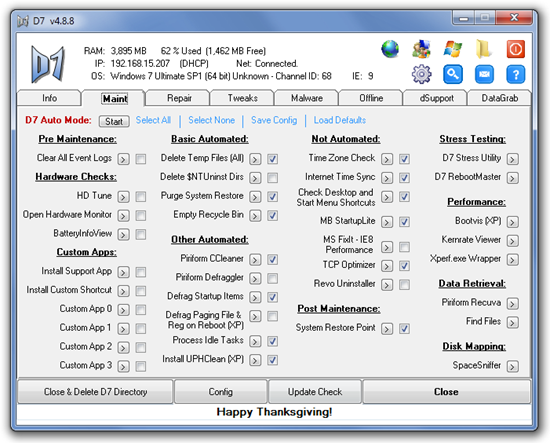
Task: Launch Open Hardware Monitor arrow button
Action: 123,216
